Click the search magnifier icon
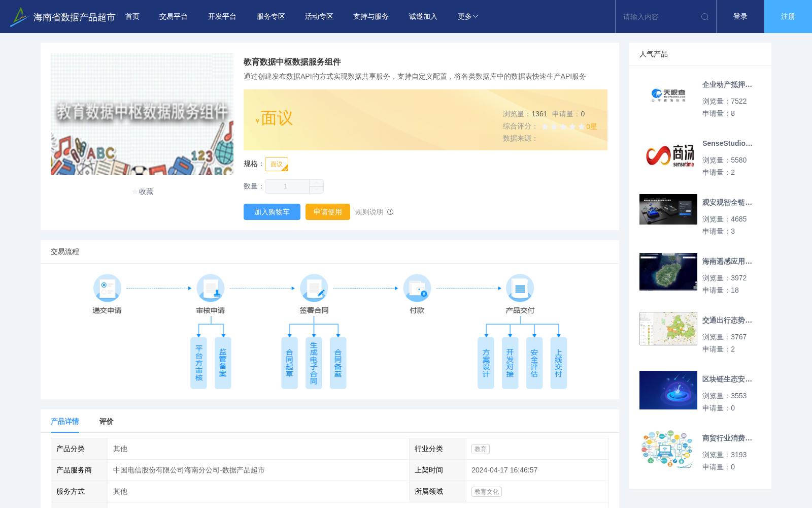Viewport: 812px width, 508px height. (705, 17)
